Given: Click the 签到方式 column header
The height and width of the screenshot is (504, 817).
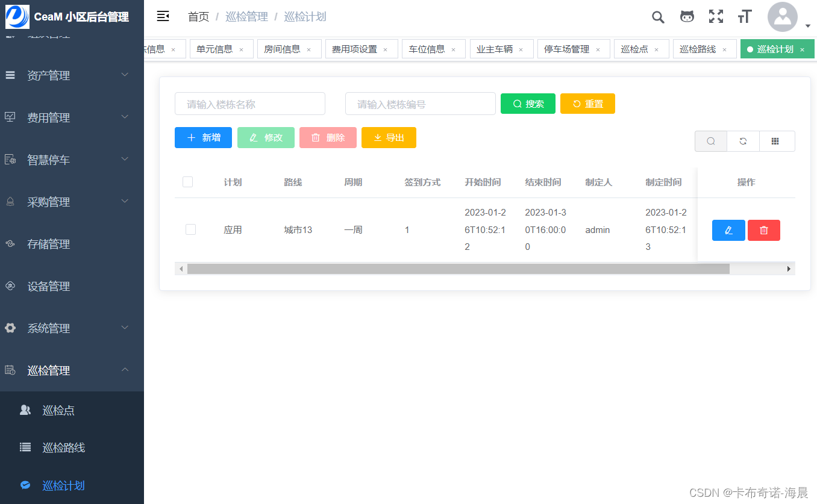Looking at the screenshot, I should [x=422, y=182].
